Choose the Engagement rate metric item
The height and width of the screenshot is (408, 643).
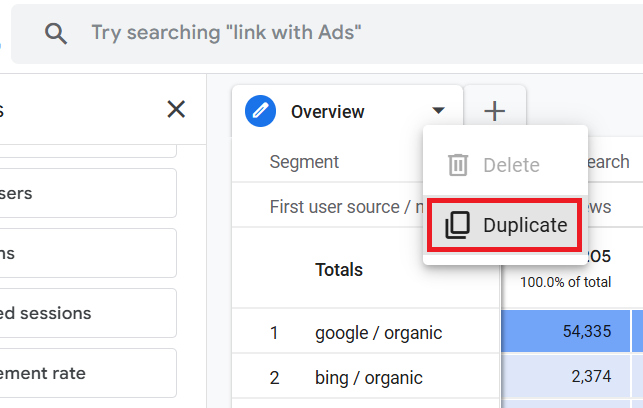[88, 373]
